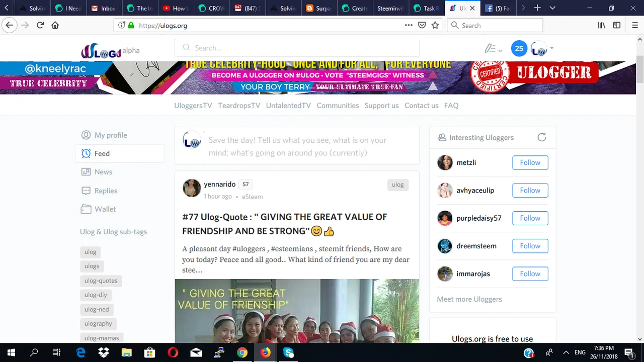Click the Pocket save icon
644x362 pixels.
tap(422, 25)
